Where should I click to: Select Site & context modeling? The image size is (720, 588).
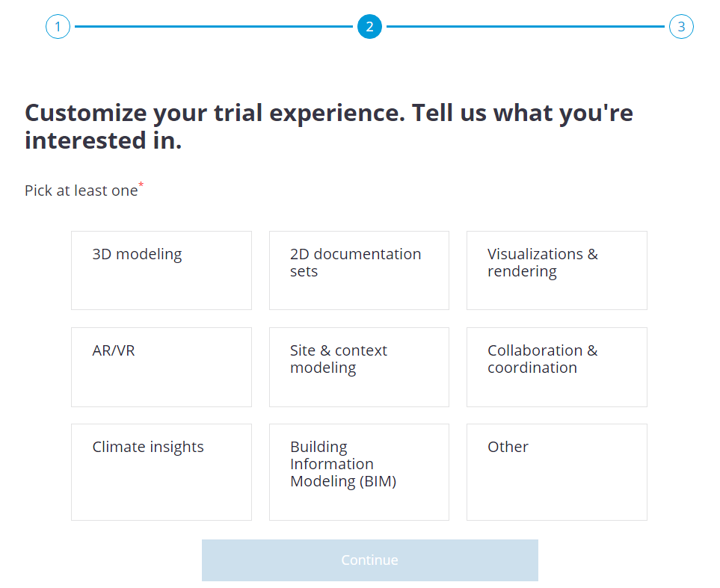pos(359,367)
